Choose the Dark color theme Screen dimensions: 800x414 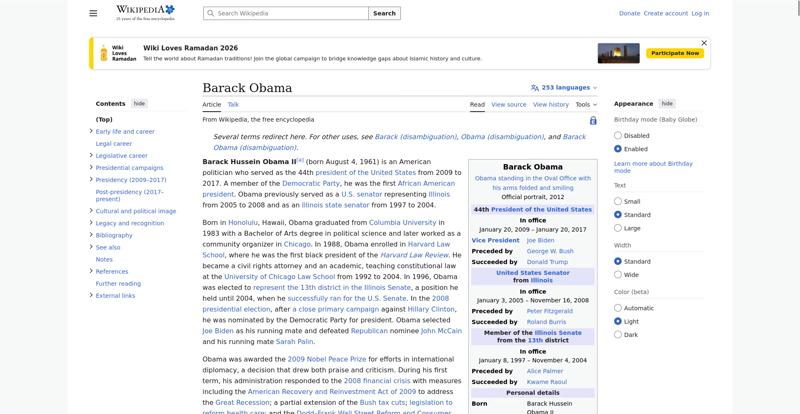(x=618, y=334)
